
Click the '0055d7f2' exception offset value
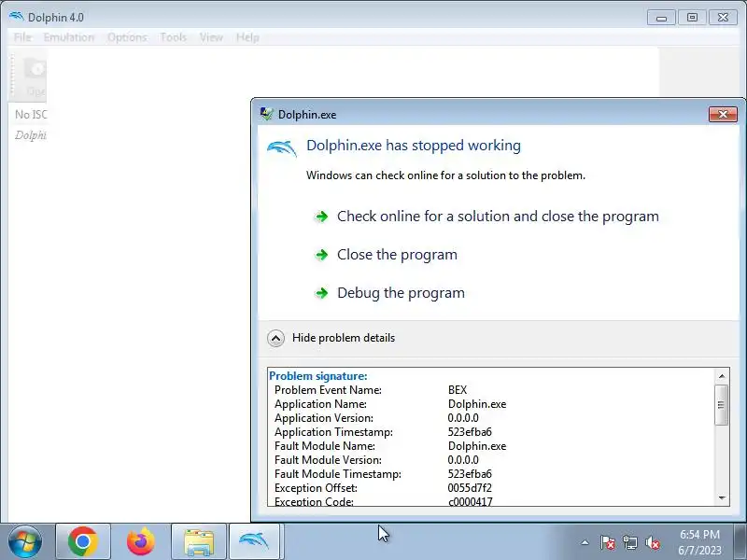pos(470,488)
